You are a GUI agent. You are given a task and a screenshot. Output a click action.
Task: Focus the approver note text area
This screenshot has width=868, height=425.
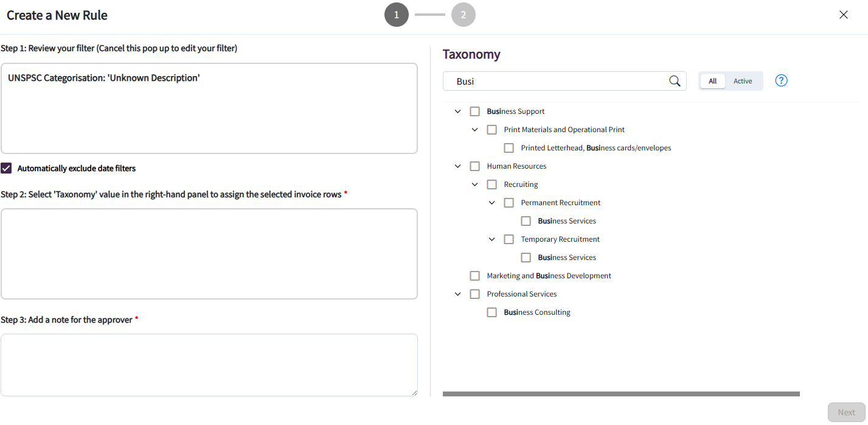tap(209, 365)
